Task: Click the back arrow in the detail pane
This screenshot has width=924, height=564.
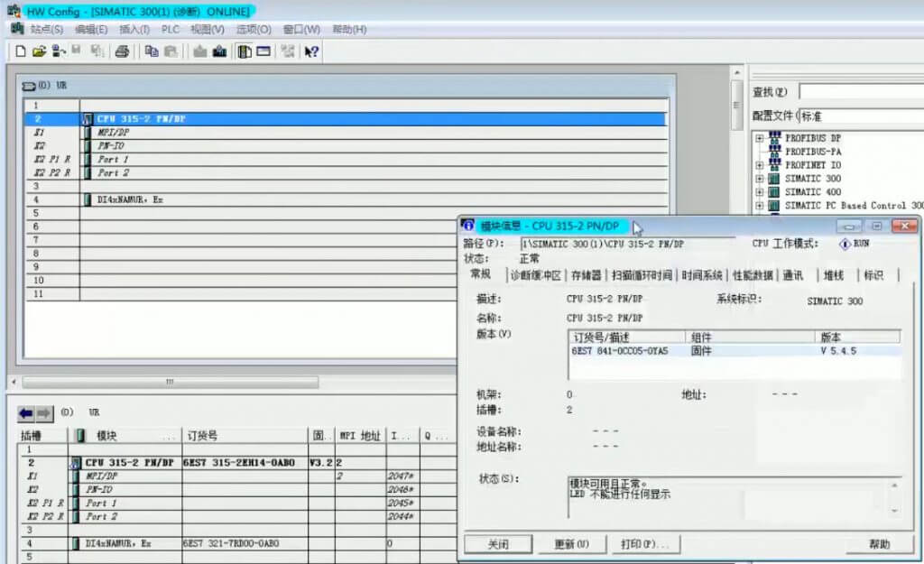Action: tap(26, 413)
